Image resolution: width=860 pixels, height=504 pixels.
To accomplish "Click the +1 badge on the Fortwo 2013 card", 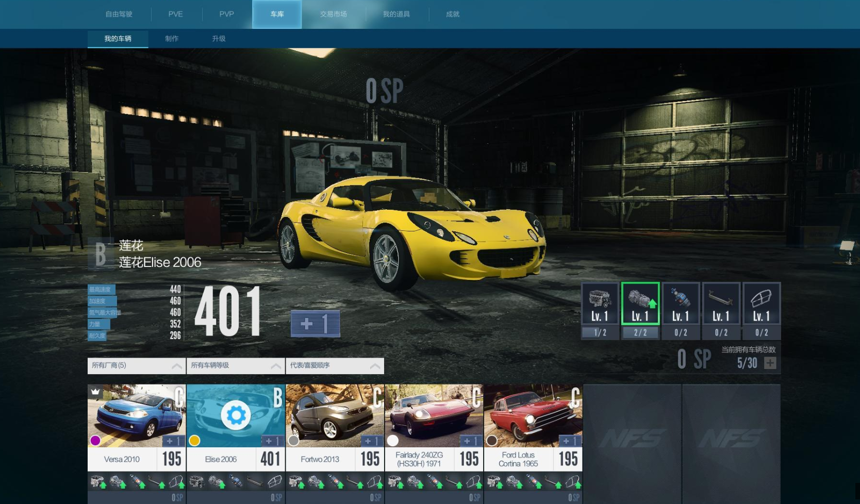I will 371,441.
